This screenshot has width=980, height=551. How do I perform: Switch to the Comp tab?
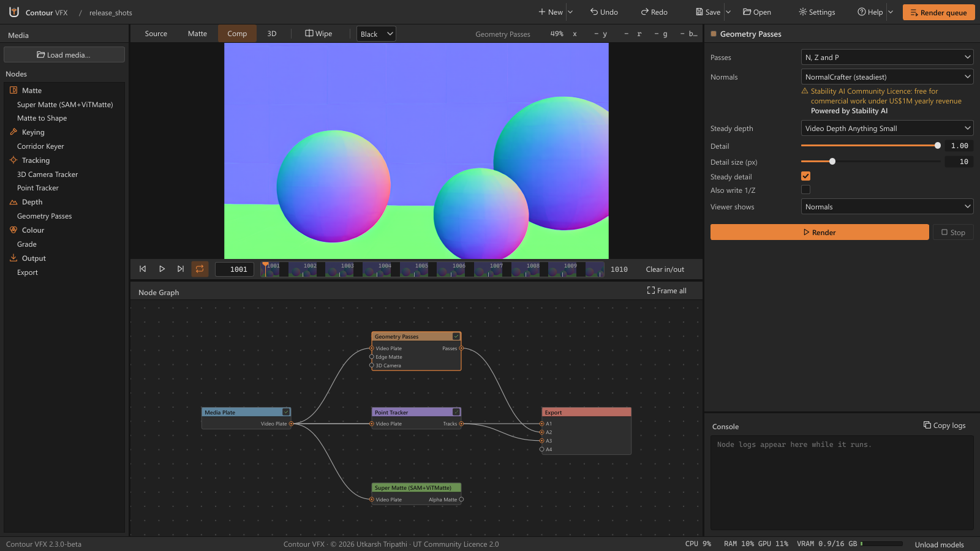[237, 34]
